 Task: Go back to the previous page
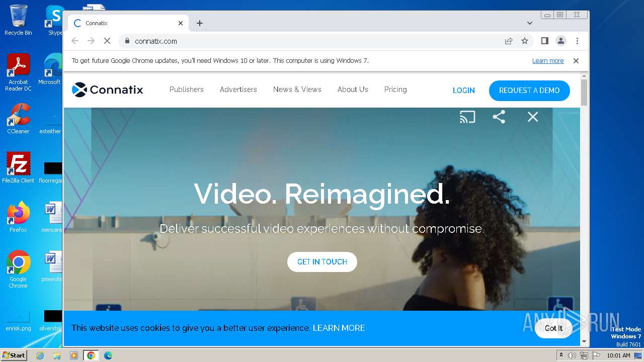click(x=75, y=41)
